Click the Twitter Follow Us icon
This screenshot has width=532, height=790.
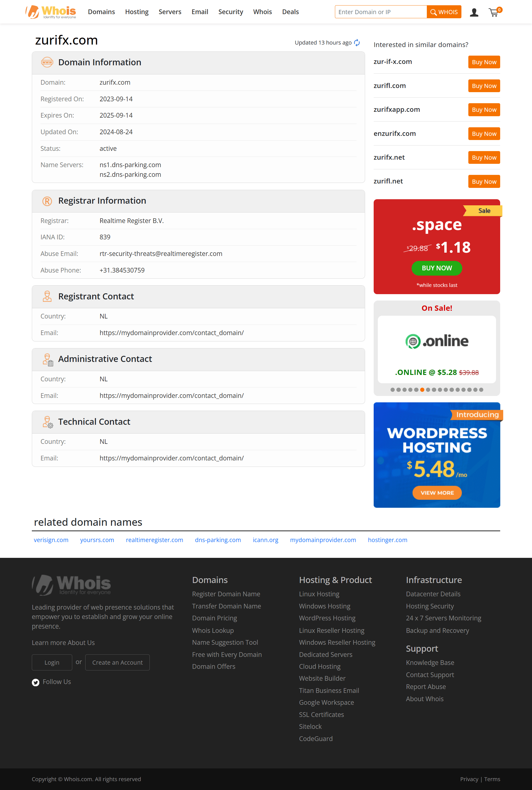pyautogui.click(x=36, y=682)
